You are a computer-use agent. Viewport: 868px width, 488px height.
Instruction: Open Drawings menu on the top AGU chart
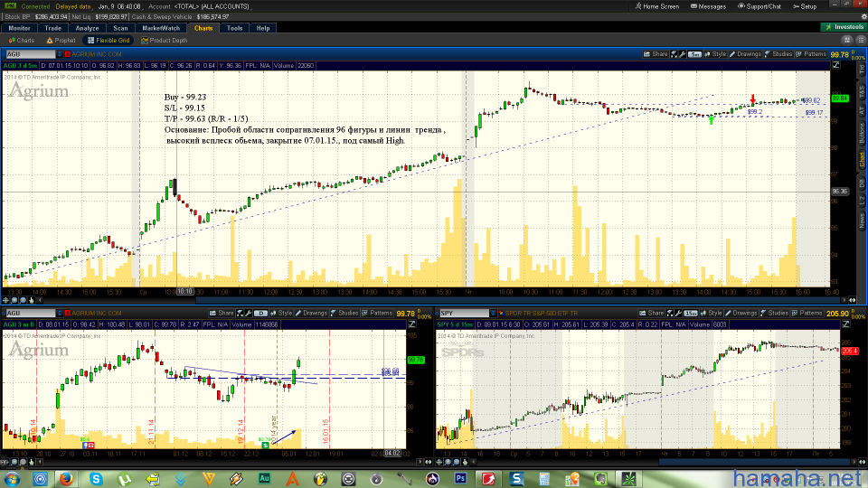(745, 54)
